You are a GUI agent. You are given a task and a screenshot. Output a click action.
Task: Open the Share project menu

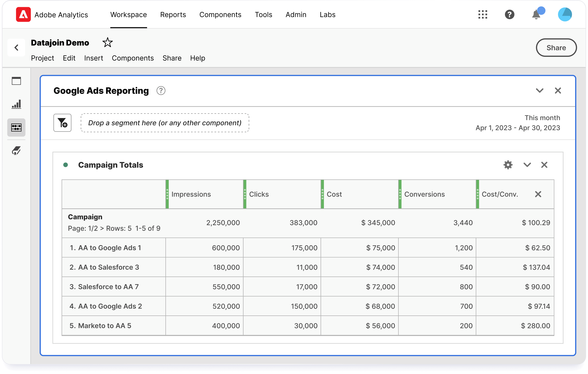pos(172,58)
